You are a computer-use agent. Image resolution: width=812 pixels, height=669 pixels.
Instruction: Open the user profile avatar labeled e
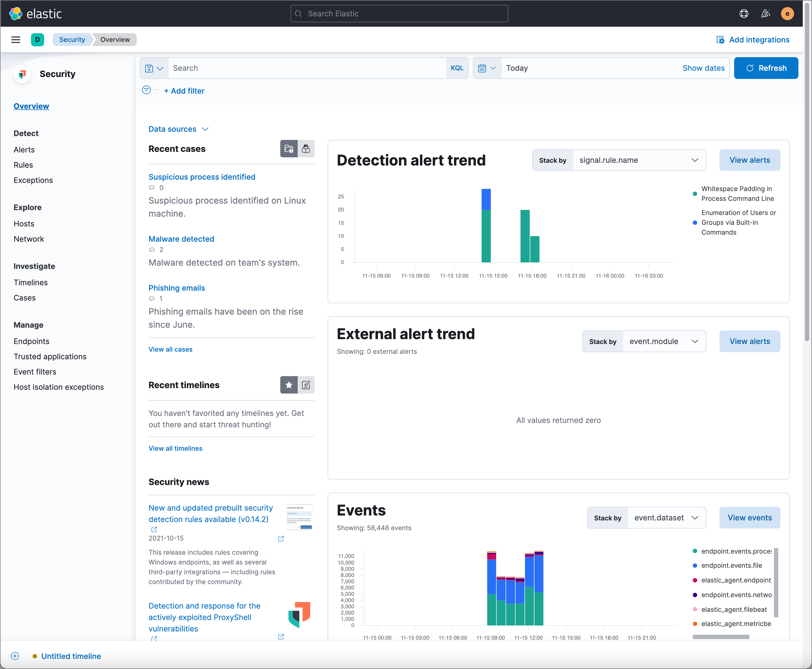788,14
